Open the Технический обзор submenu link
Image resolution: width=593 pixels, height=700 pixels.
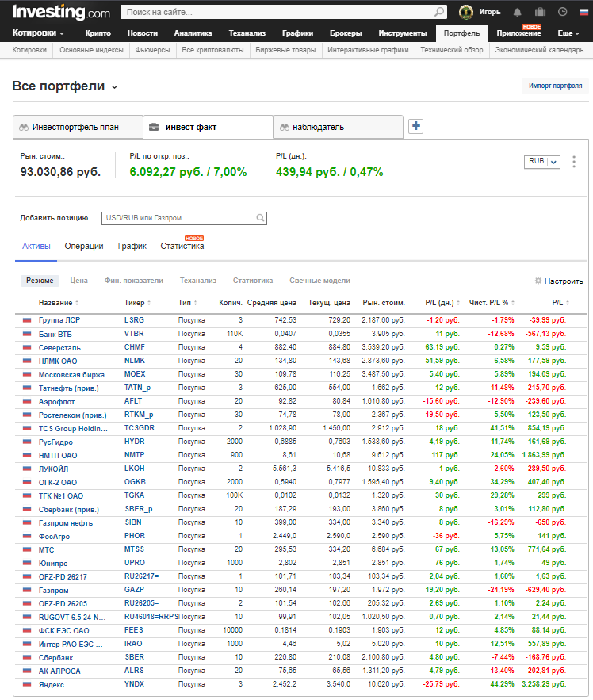coord(451,50)
